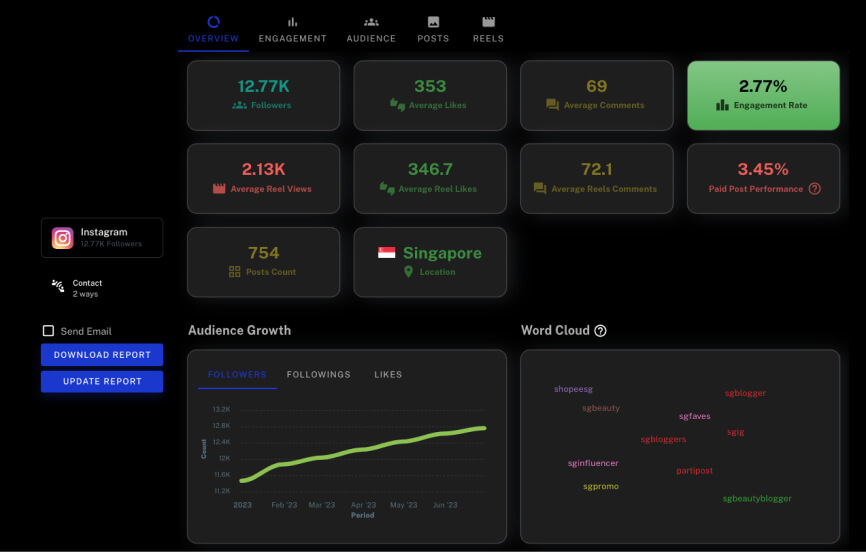Screen dimensions: 866x552
Task: Click the Engagement Rate bar chart icon
Action: point(722,105)
